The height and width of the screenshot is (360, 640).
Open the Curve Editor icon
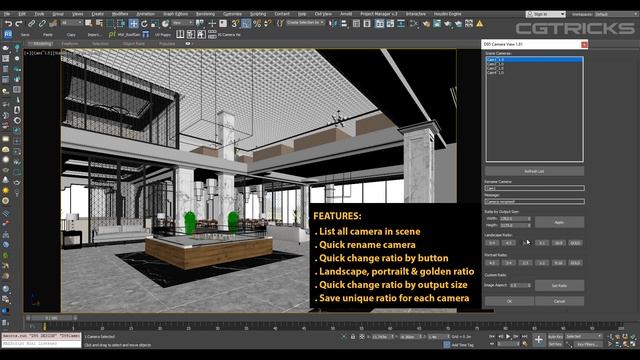(390, 24)
